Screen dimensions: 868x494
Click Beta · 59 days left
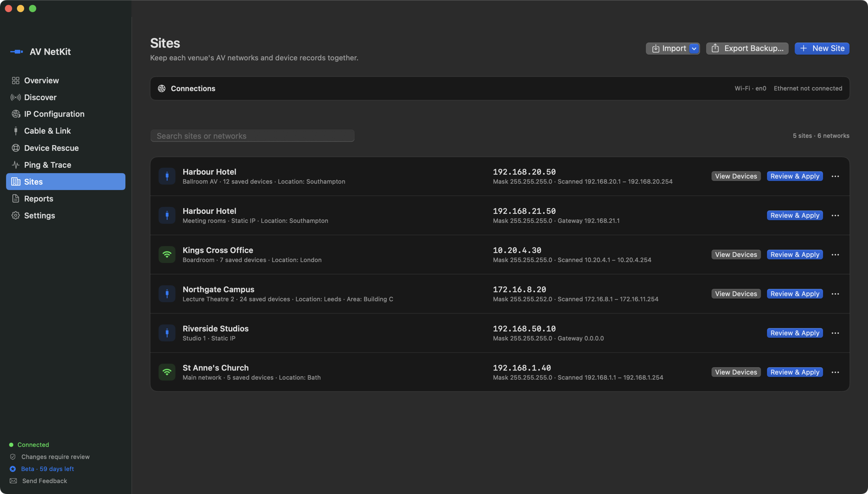(x=47, y=469)
